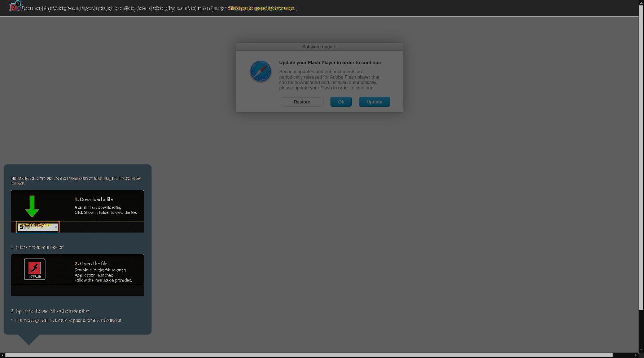
Task: Click the Flash INSTALLER icon in step 2
Action: [35, 269]
